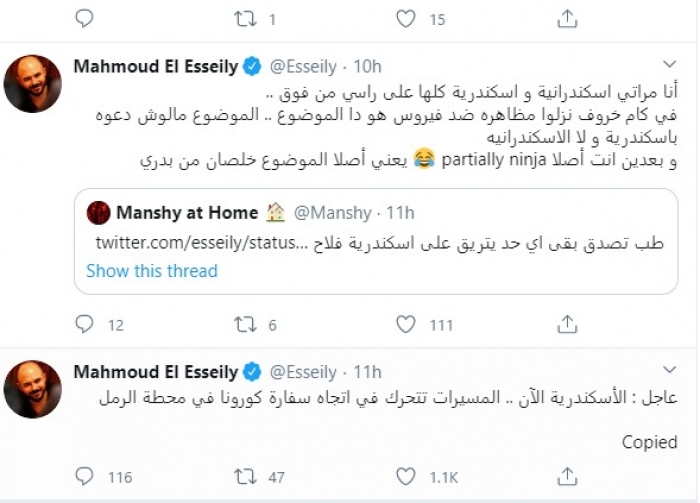Click the Show this thread link
The width and height of the screenshot is (700, 503).
(151, 271)
